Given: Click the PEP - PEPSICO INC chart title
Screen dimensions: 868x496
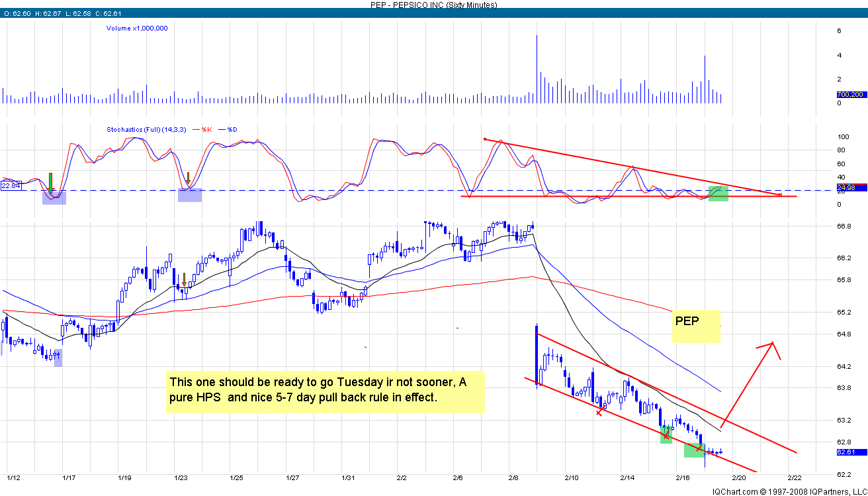Looking at the screenshot, I should pyautogui.click(x=433, y=5).
